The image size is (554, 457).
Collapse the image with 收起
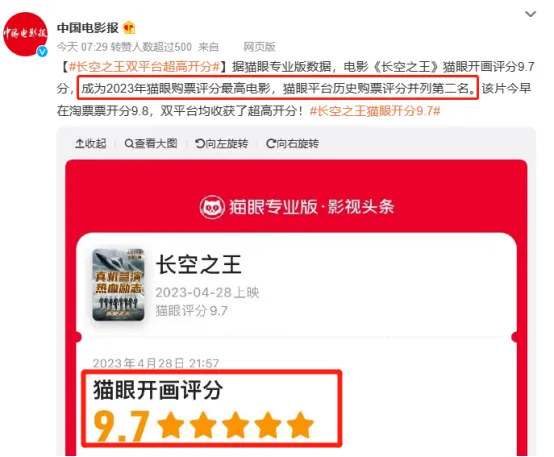[x=90, y=143]
